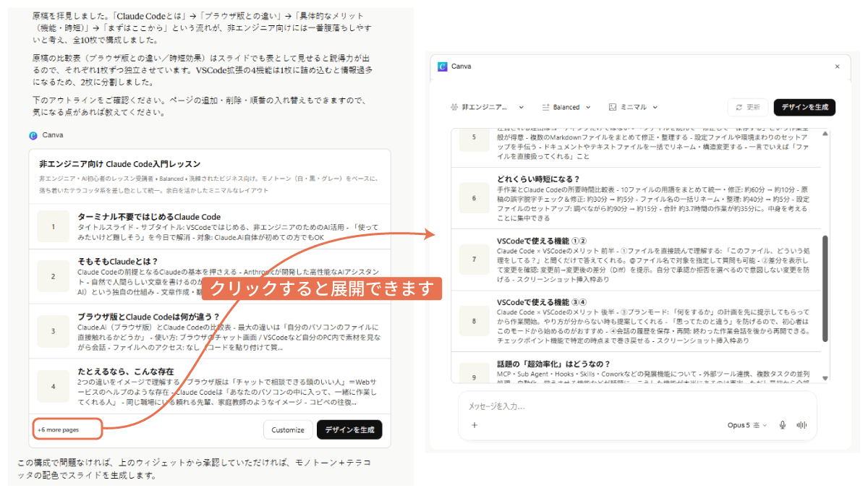The width and height of the screenshot is (868, 488).
Task: Click the title ターミナル不要ではじめるClaude Code
Action: 149,217
